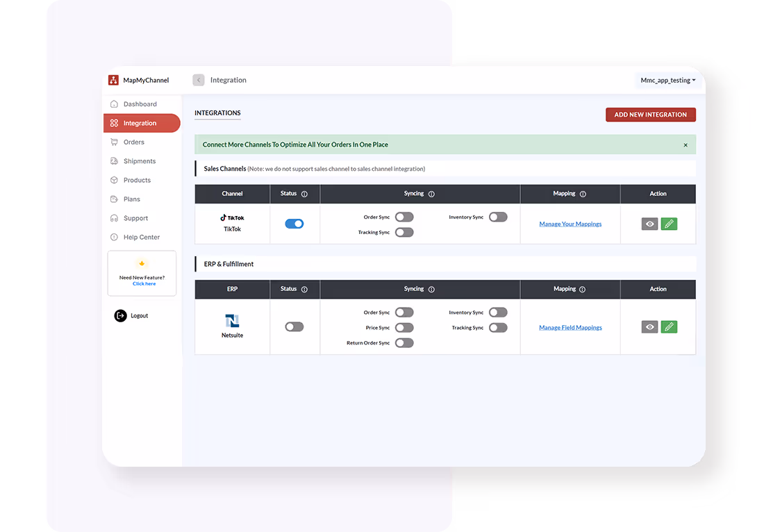Image resolution: width=764 pixels, height=532 pixels.
Task: Click the Shipments truck icon
Action: (x=114, y=160)
